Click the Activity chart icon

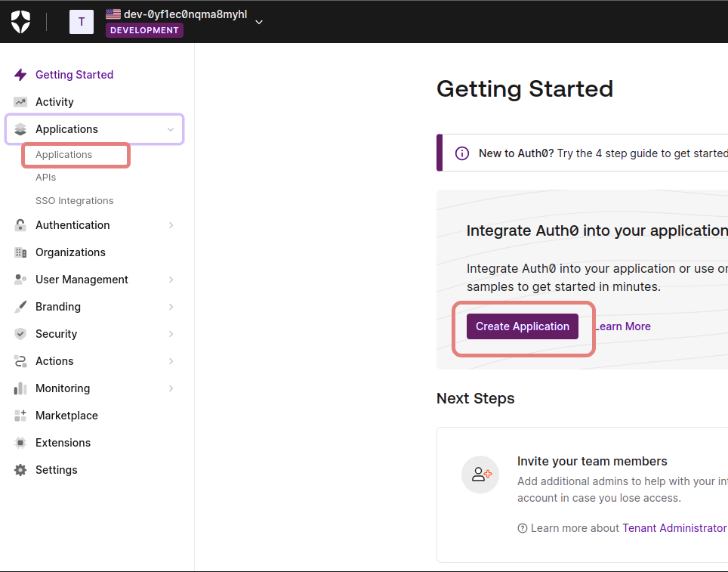(x=20, y=102)
